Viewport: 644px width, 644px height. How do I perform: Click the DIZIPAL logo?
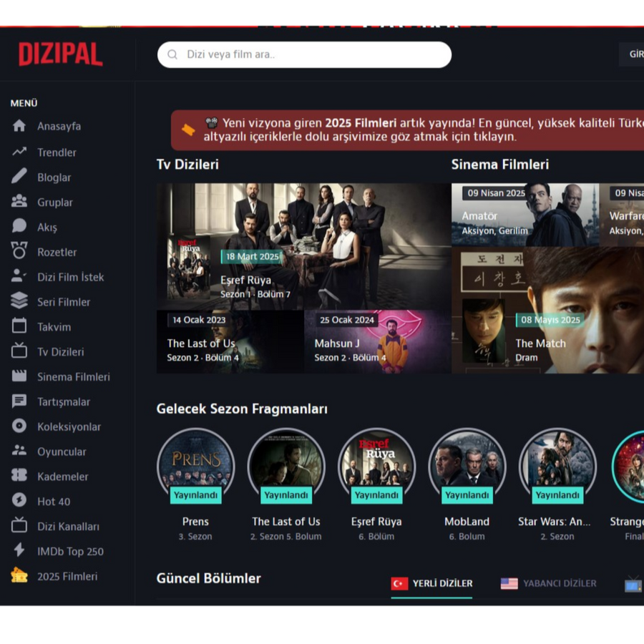60,54
